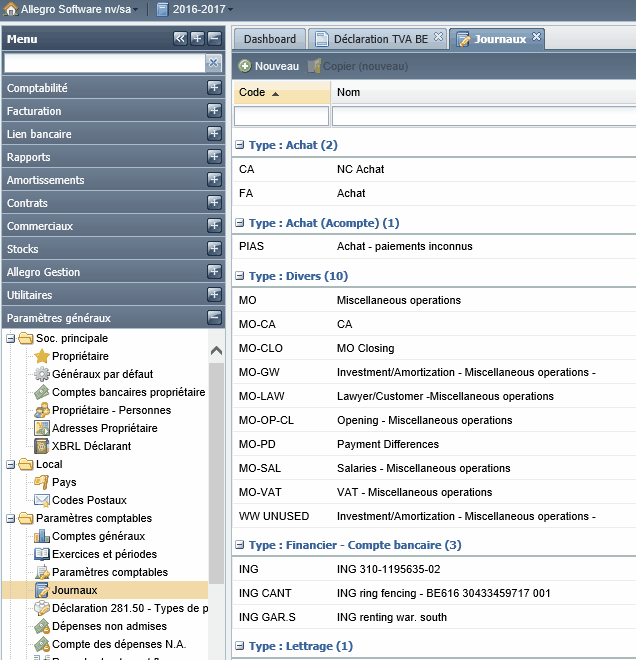Expand the Rapports menu section

coord(214,157)
